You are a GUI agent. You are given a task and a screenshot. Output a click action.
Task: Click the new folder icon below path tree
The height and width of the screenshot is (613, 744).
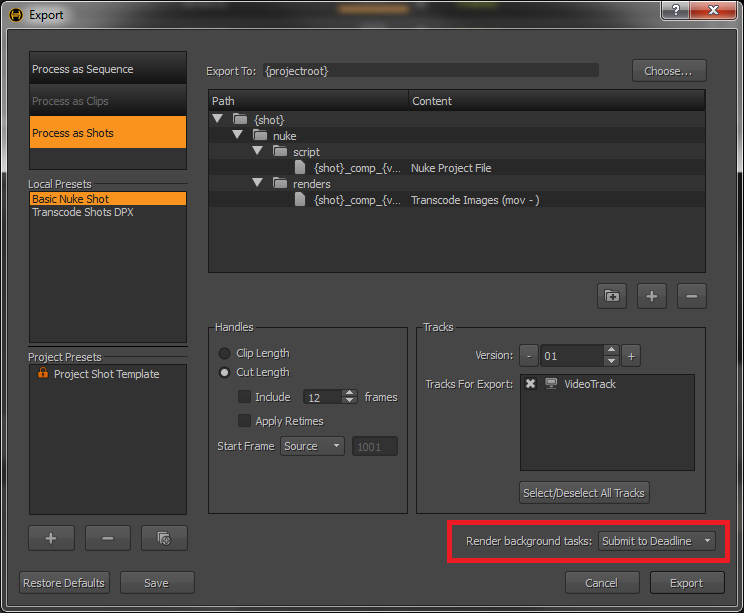point(611,296)
